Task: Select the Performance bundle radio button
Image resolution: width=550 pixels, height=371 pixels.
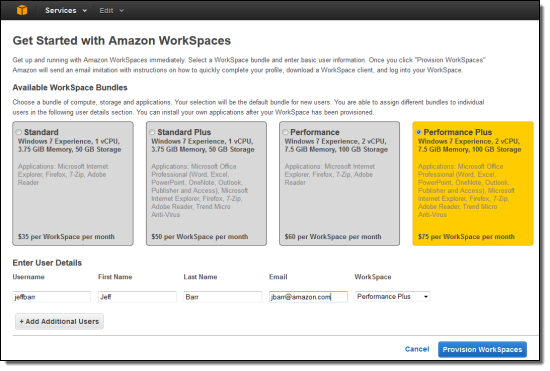Action: [285, 132]
